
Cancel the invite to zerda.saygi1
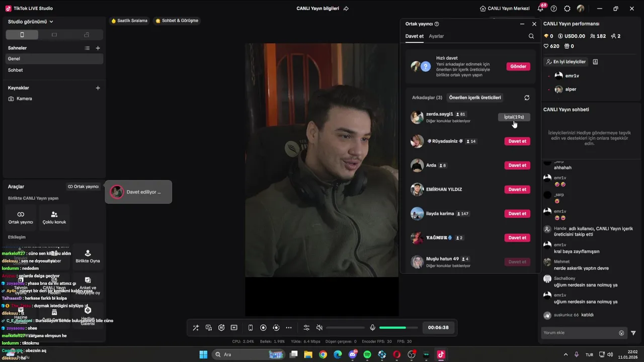(x=514, y=117)
